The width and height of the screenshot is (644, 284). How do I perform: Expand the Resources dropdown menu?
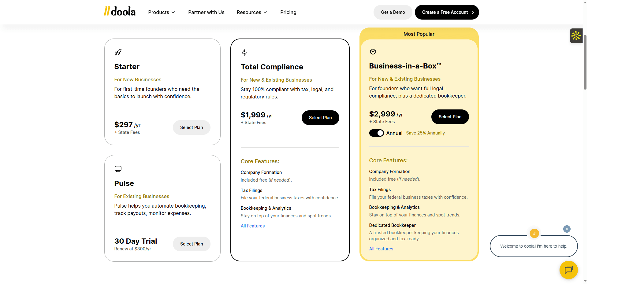(252, 12)
